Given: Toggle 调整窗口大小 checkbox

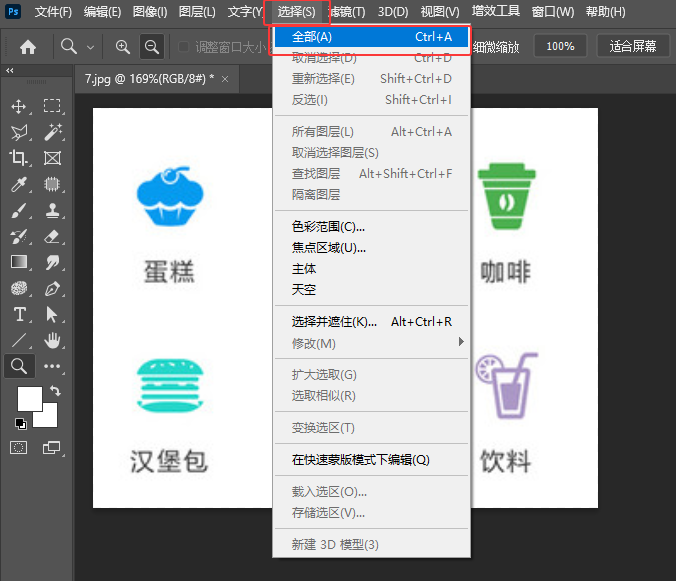Looking at the screenshot, I should click(x=183, y=47).
